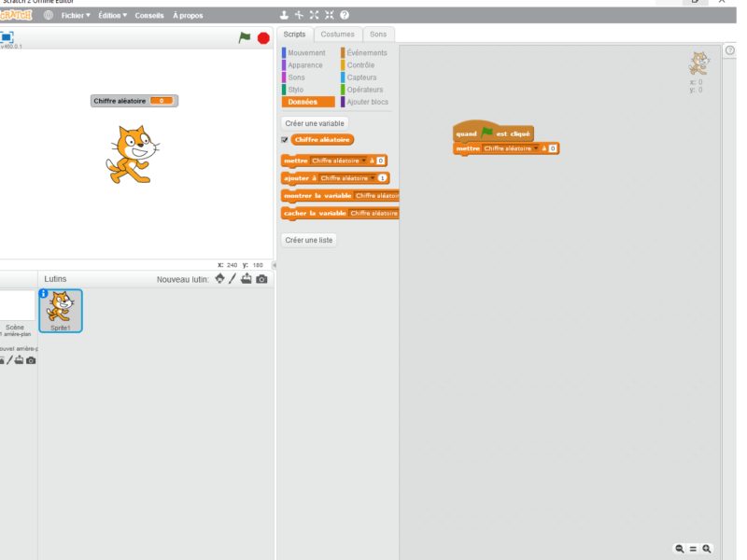
Task: Open the tips help panel at right edge
Action: pos(730,50)
